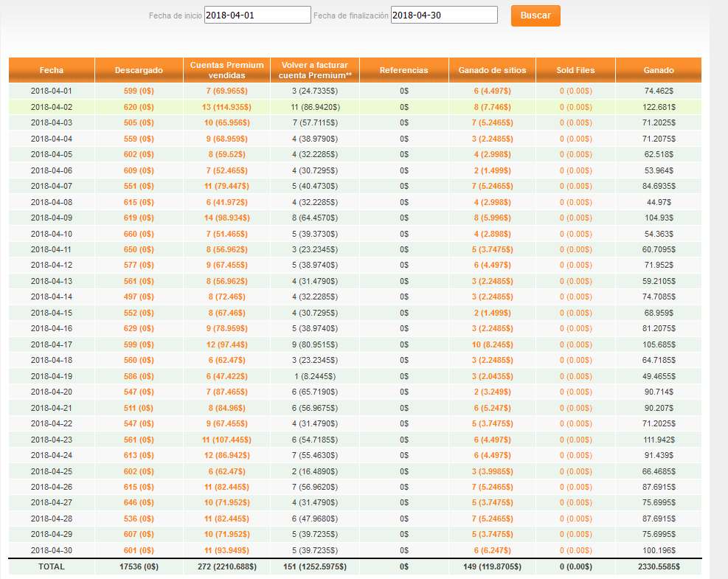Screen dimensions: 728x579
Task: Open the 660 (0$) downloaded link
Action: pos(139,234)
